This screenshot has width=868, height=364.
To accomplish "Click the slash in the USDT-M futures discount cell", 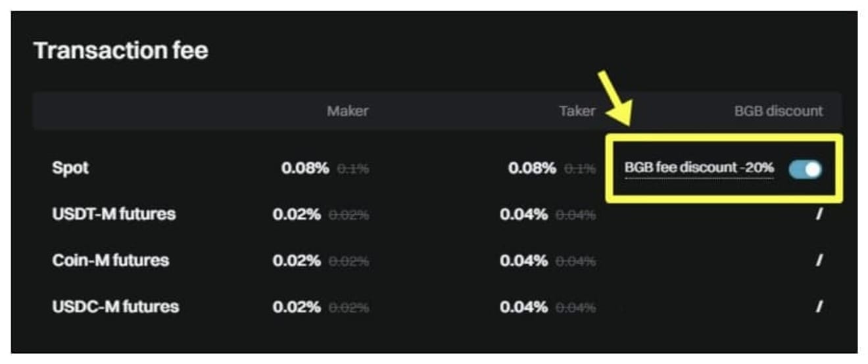I will (x=819, y=214).
